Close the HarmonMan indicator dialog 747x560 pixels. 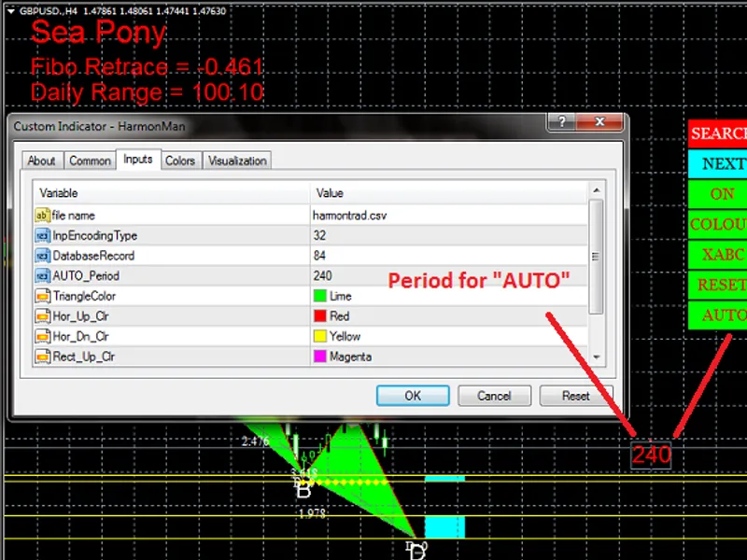(x=599, y=122)
